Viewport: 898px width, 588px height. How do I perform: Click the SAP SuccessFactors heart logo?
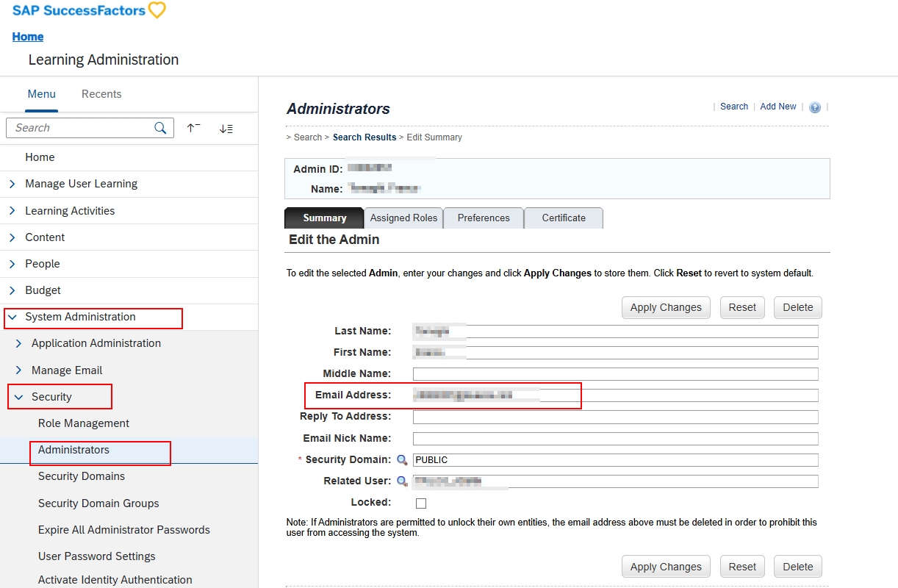click(157, 11)
